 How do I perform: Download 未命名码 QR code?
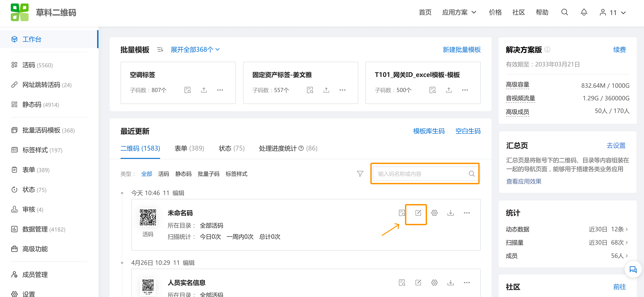point(450,213)
